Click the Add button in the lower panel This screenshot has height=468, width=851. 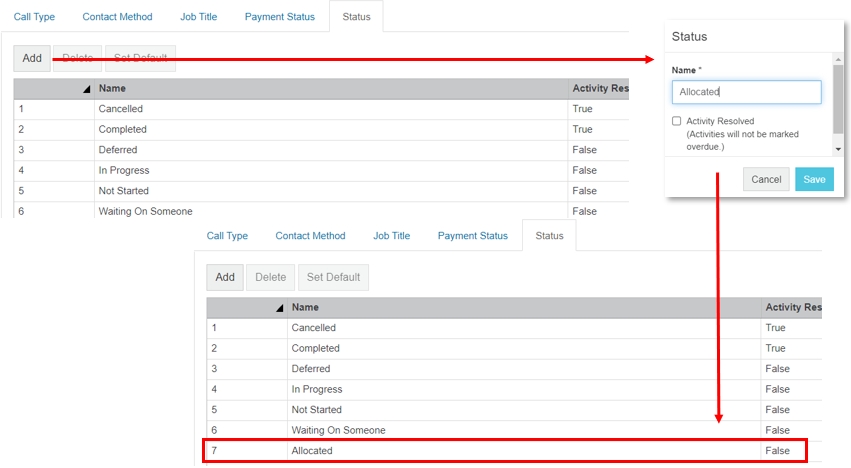click(x=225, y=277)
